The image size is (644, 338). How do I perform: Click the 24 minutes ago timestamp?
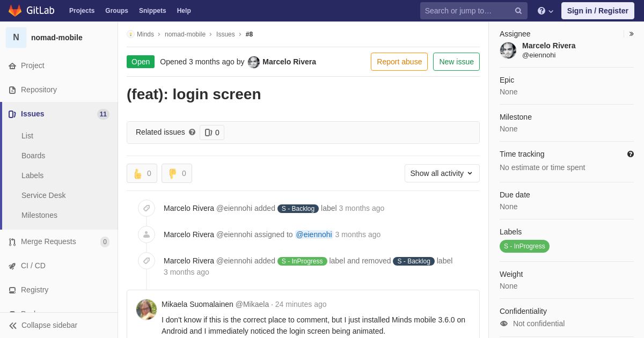(x=301, y=304)
